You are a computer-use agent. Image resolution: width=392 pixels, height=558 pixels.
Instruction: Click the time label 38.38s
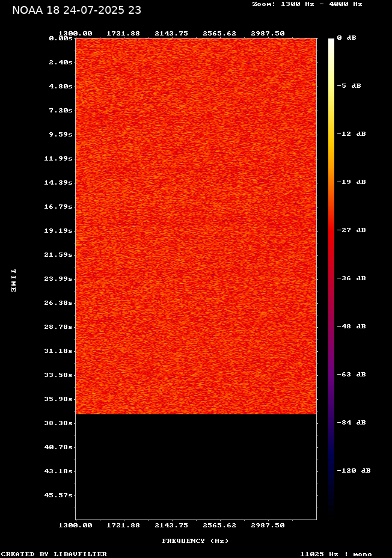click(58, 423)
